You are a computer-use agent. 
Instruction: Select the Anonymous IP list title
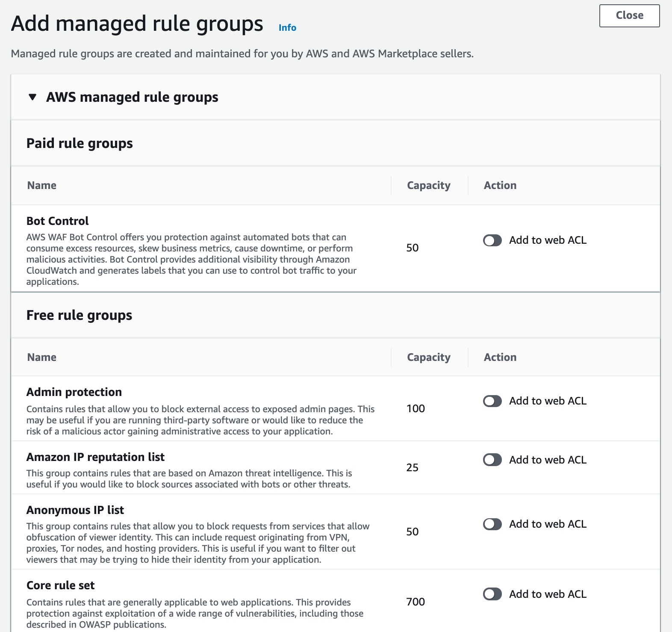click(x=75, y=510)
